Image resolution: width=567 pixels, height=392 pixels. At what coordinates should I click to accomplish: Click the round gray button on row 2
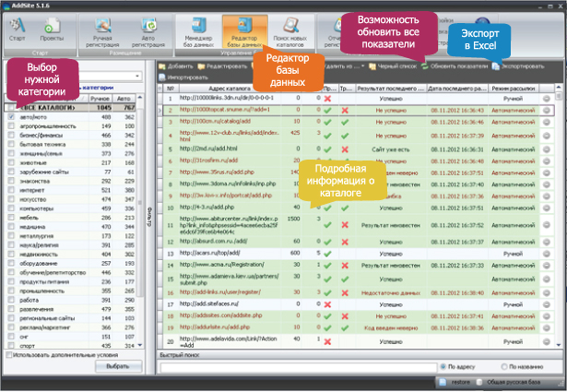click(x=547, y=111)
